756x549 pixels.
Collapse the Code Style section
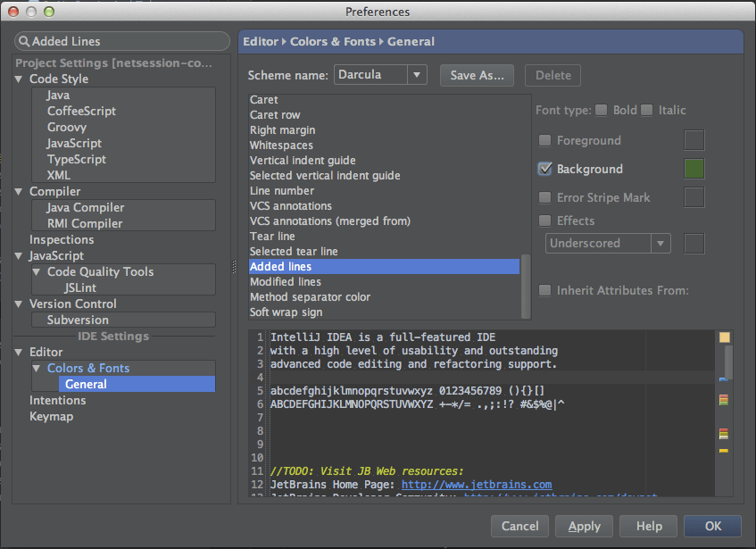19,79
